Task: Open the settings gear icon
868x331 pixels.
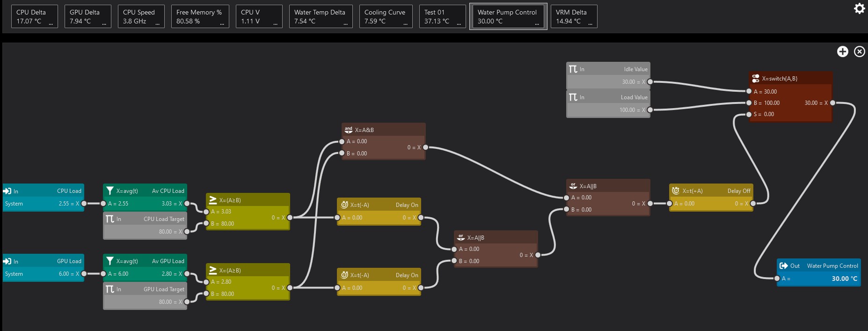Action: (x=859, y=8)
